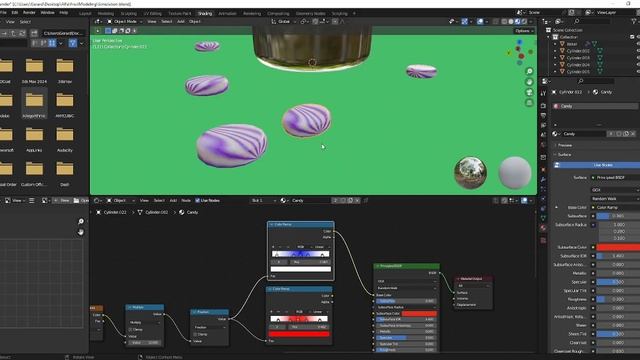Click white color swatch on upper Color Ramp

[x=300, y=269]
